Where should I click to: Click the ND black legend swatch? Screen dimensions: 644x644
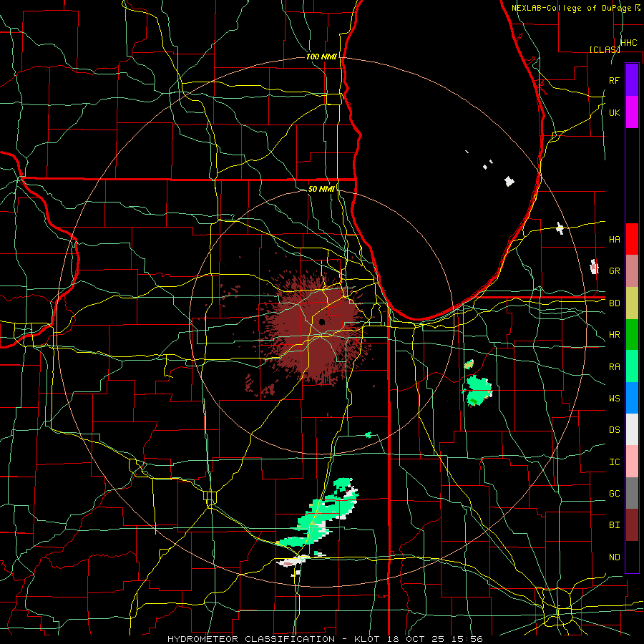pyautogui.click(x=632, y=557)
